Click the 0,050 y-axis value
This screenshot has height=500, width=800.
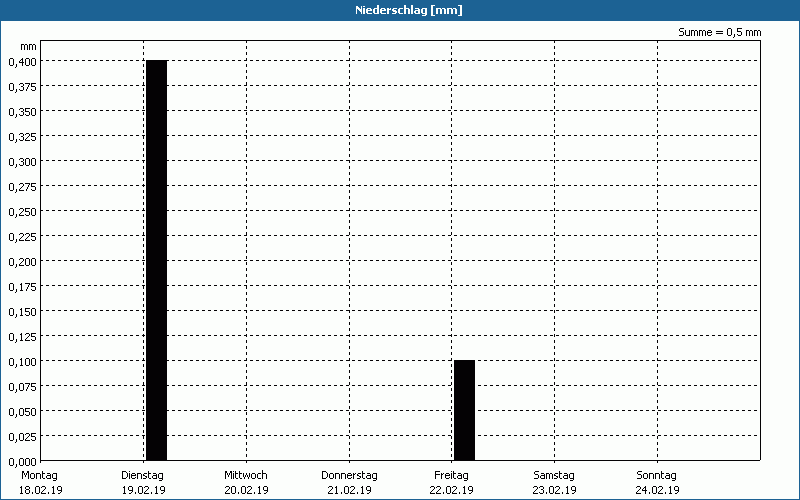22,411
